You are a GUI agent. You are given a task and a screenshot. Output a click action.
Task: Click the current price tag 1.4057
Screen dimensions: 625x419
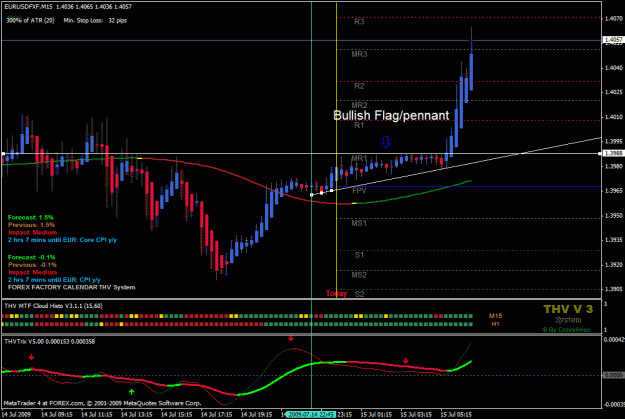click(x=613, y=40)
